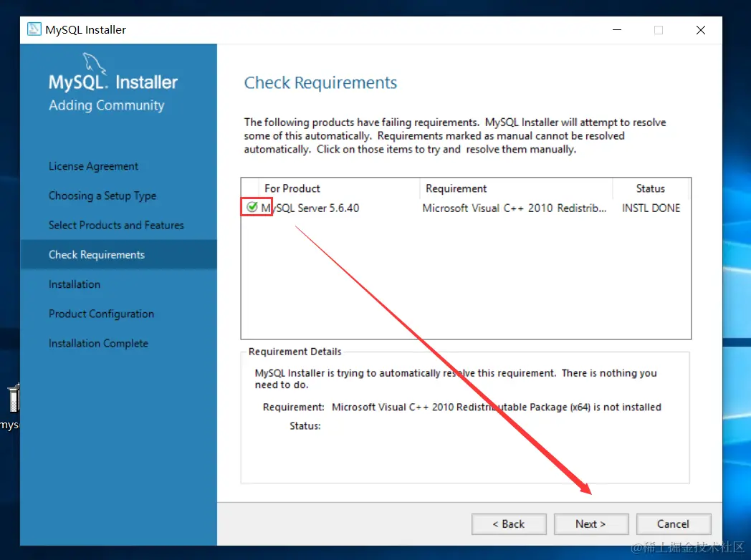This screenshot has height=560, width=751.
Task: Click the green checkmark beside MySQL Server 5.6.40
Action: click(x=252, y=207)
